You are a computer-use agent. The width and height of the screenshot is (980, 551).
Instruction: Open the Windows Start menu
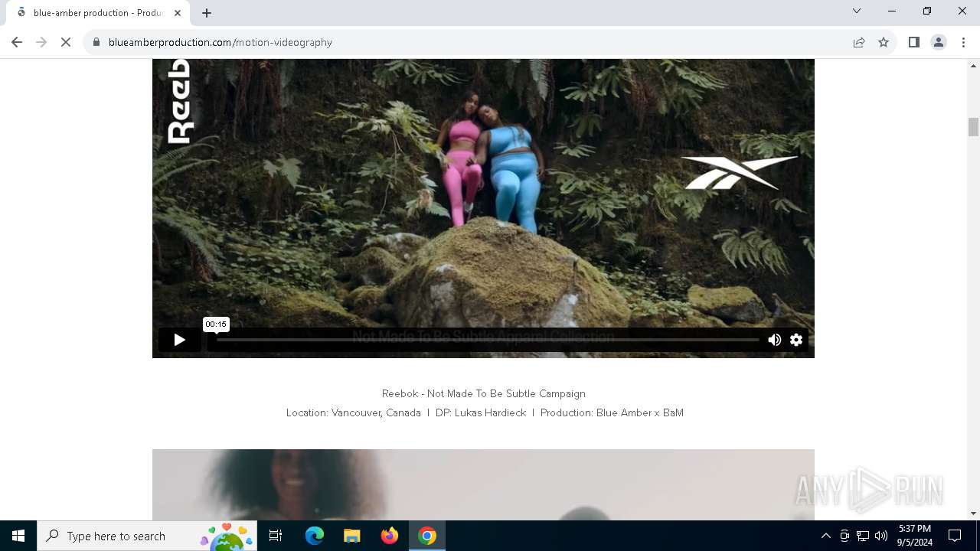tap(18, 536)
